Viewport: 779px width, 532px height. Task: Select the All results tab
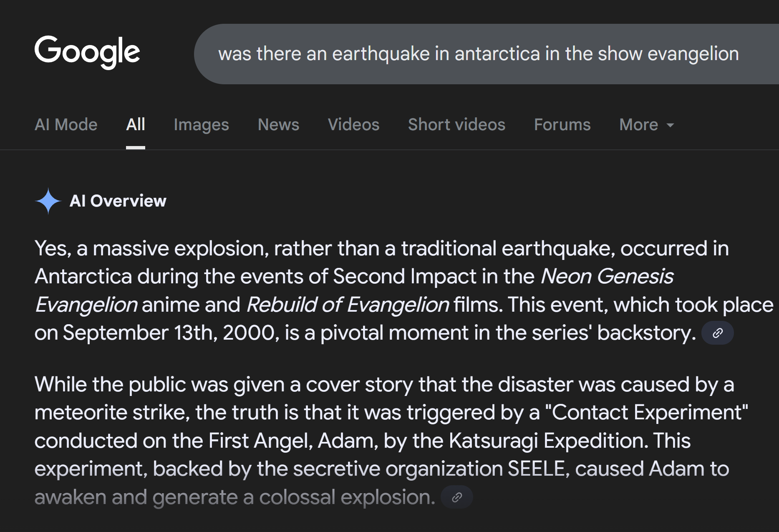(x=136, y=124)
